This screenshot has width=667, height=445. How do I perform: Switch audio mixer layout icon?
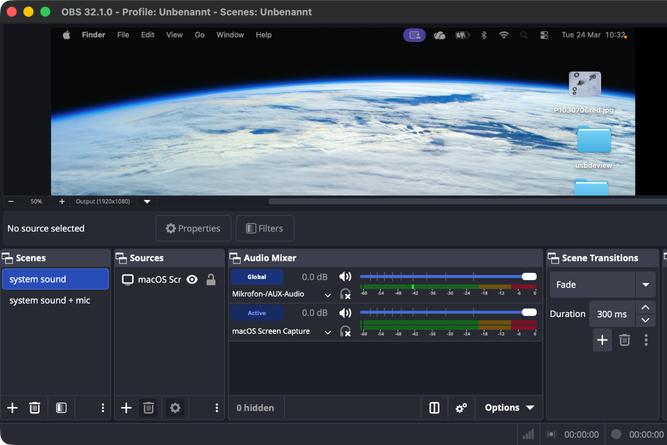[434, 408]
